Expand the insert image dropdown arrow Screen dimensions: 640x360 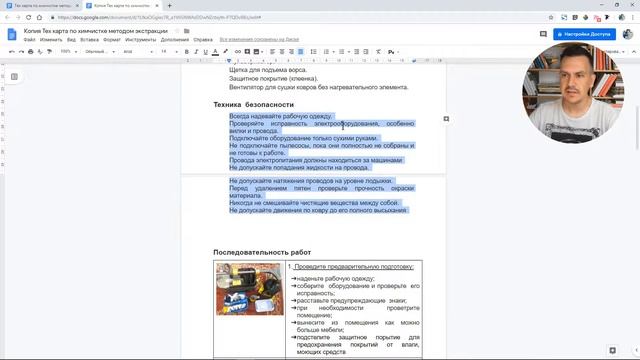tap(262, 52)
